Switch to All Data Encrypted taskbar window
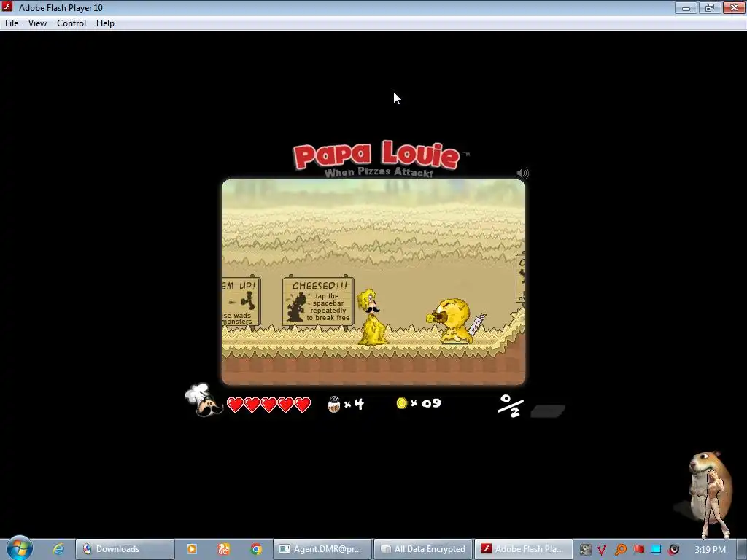 click(x=424, y=549)
